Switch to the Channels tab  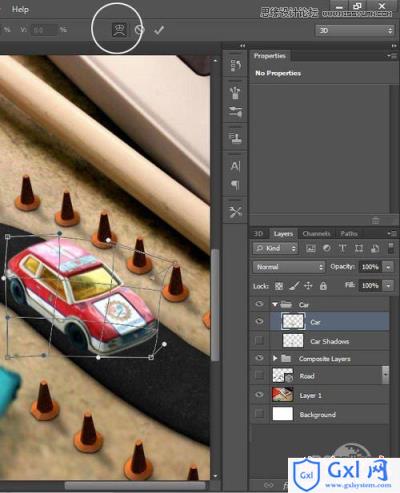point(316,234)
